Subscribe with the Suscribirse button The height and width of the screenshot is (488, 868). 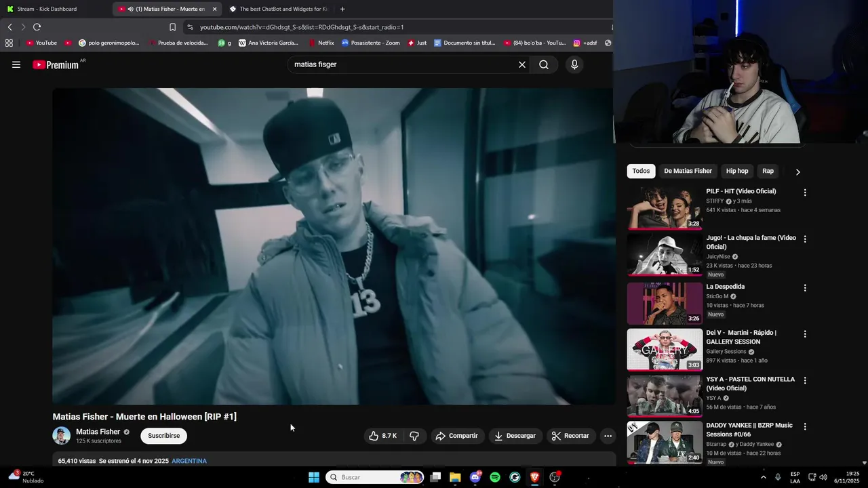pyautogui.click(x=164, y=436)
